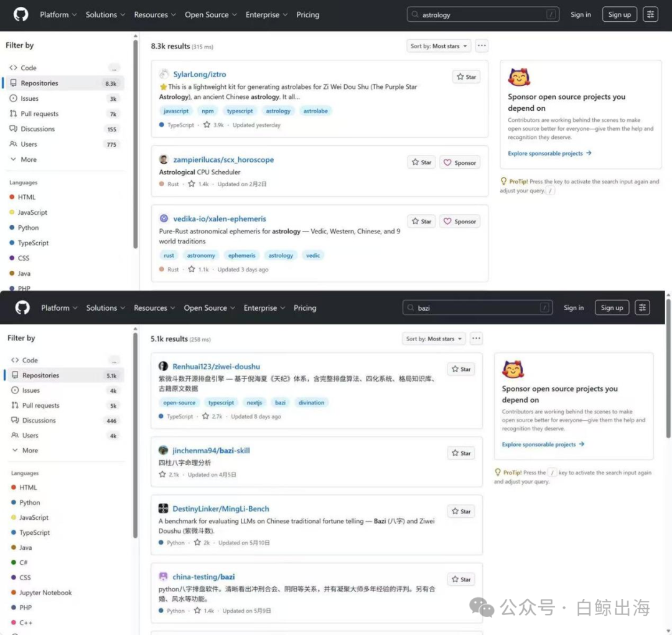Click the astrology filter sidebar scrollbar
Image resolution: width=672 pixels, height=635 pixels.
[136, 144]
